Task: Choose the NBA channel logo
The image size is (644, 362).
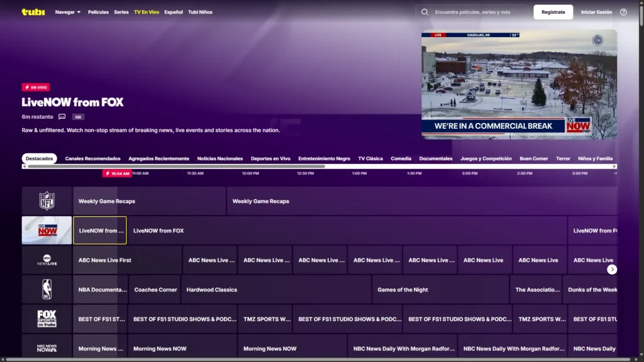Action: (x=47, y=290)
